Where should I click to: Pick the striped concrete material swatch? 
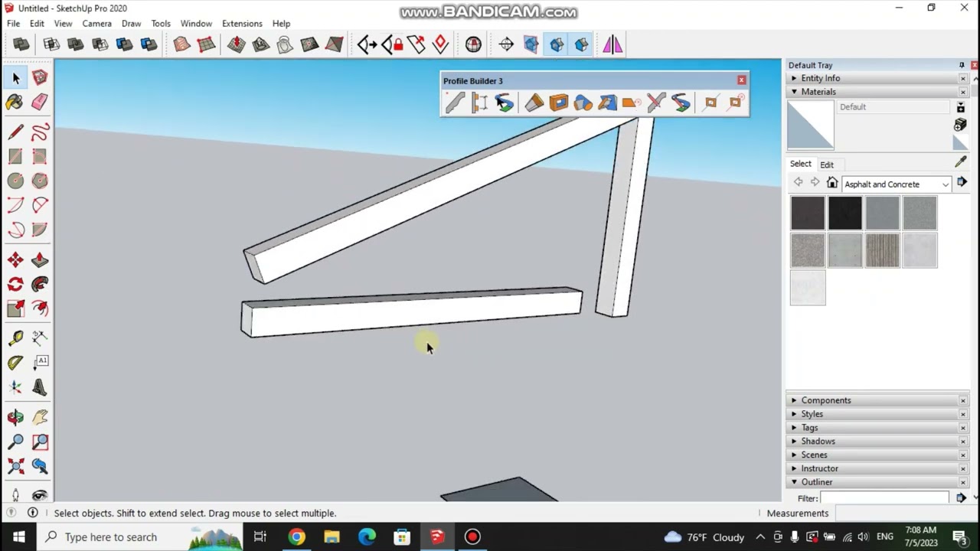[x=883, y=250]
